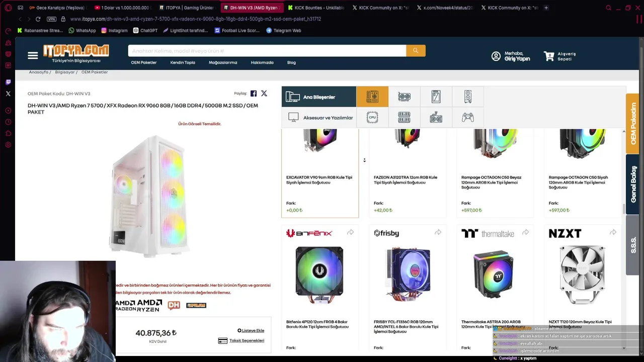Viewport: 644px width, 362px height.
Task: Share product via X icon
Action: click(264, 94)
